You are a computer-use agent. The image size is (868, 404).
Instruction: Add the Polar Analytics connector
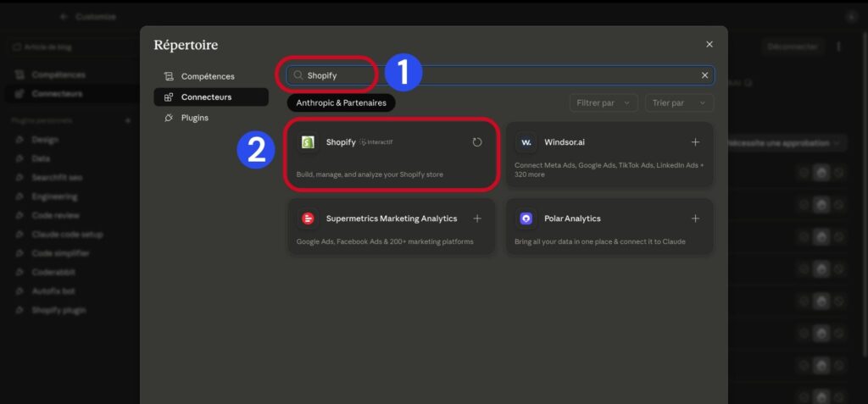pos(695,219)
